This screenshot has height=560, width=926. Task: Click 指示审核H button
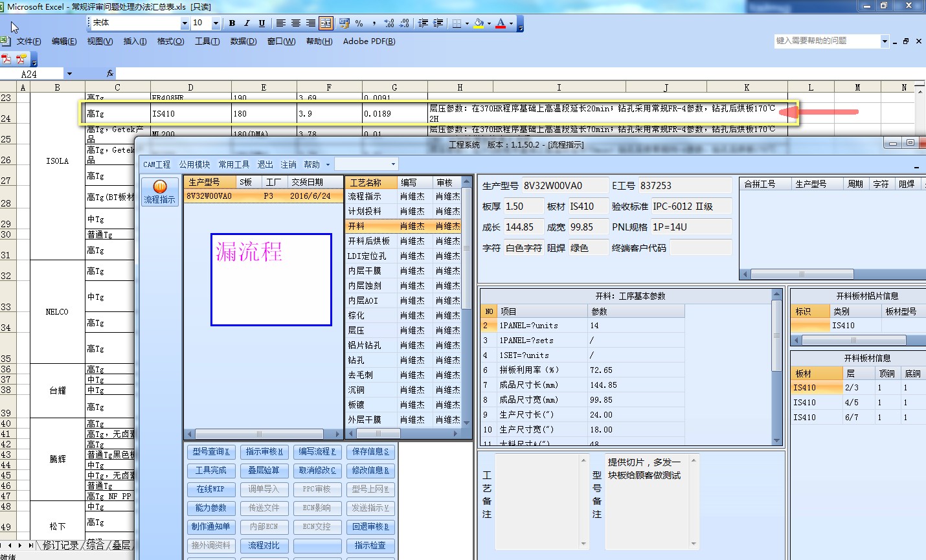click(264, 451)
